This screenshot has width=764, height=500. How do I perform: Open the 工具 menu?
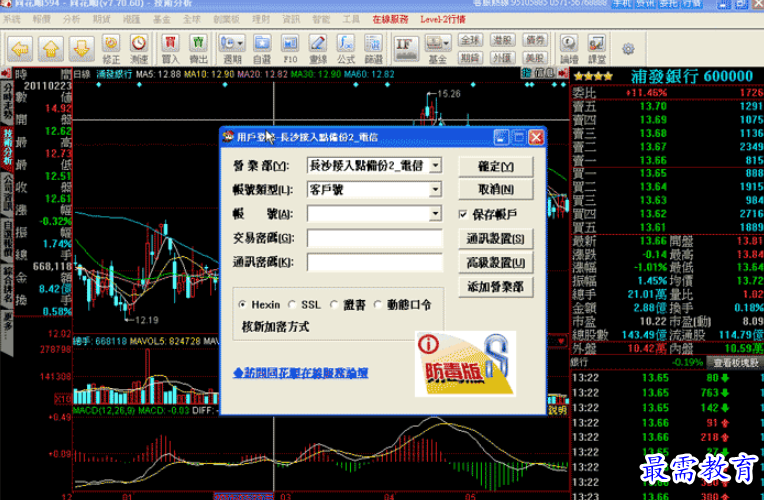(350, 19)
